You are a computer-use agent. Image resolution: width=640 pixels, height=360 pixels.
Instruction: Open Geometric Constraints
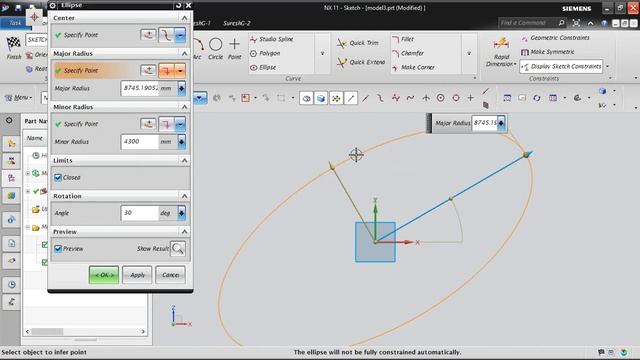(556, 38)
